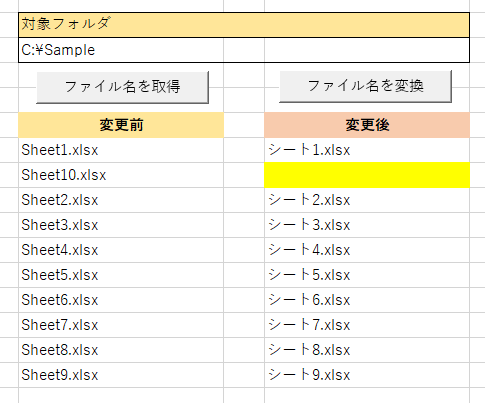
Task: Select the Sheet1.xlsx cell
Action: [121, 150]
